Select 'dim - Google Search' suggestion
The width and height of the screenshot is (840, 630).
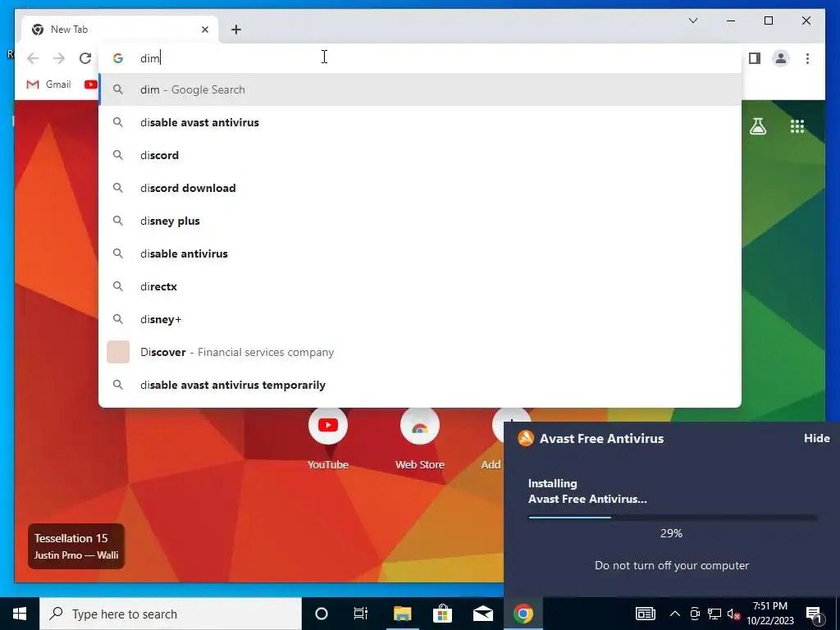(420, 89)
